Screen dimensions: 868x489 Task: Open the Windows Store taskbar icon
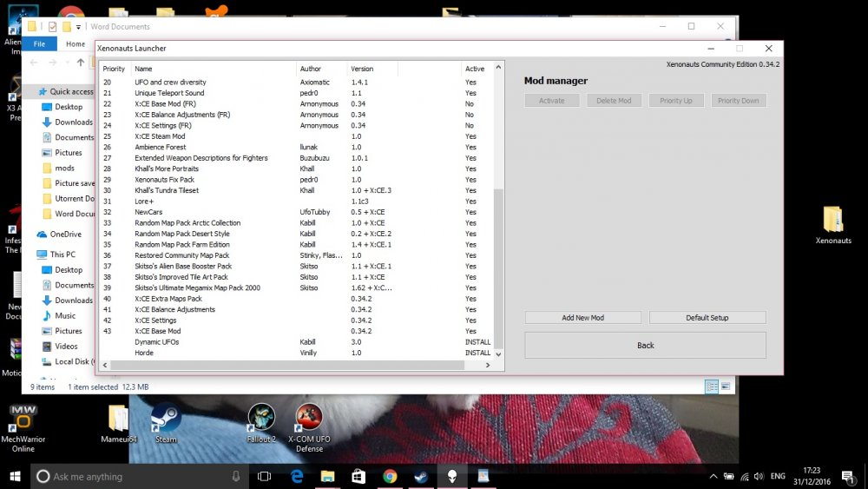358,476
